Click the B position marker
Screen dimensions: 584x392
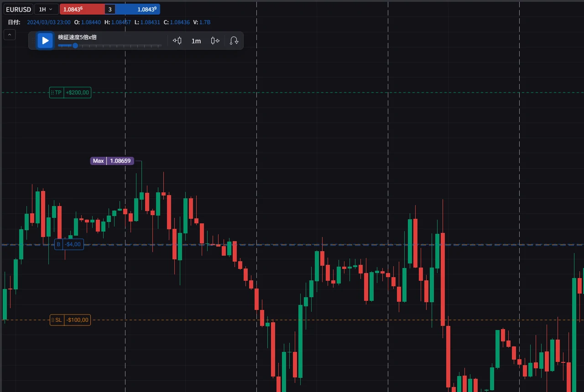point(58,244)
